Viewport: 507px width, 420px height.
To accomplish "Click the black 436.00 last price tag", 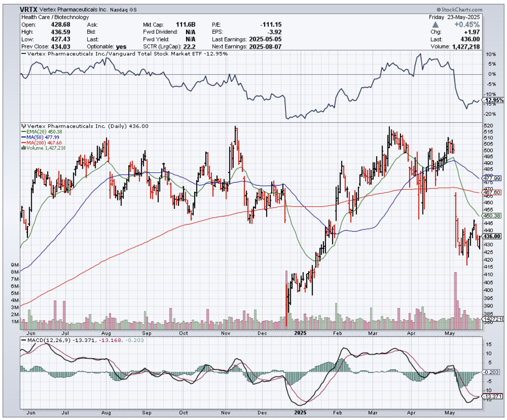I will (492, 236).
